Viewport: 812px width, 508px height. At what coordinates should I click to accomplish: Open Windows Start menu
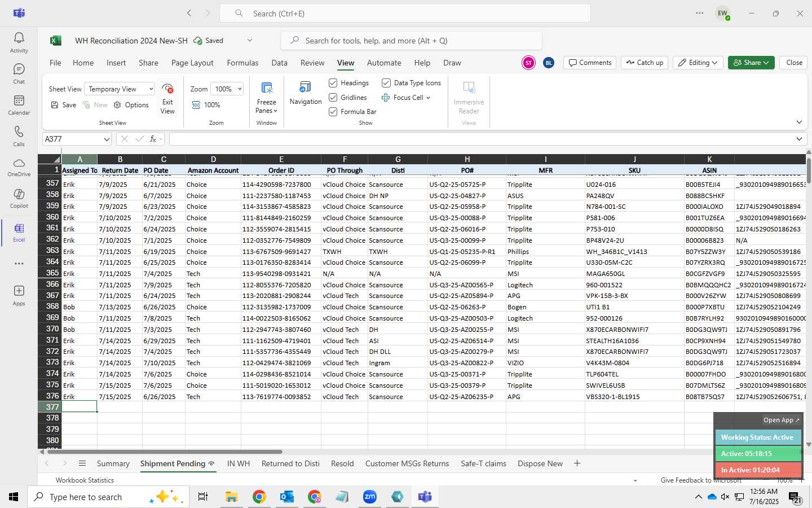point(14,497)
